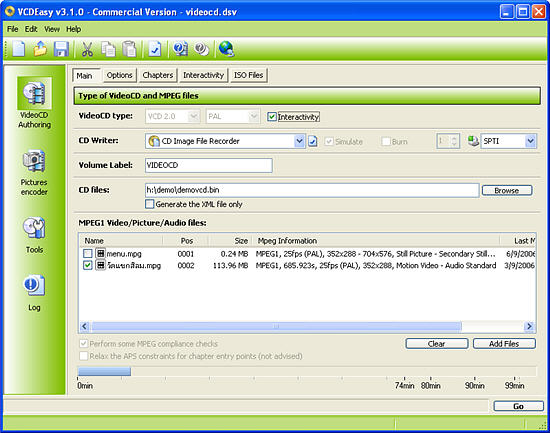Open the File menu
The image size is (550, 433).
(13, 29)
